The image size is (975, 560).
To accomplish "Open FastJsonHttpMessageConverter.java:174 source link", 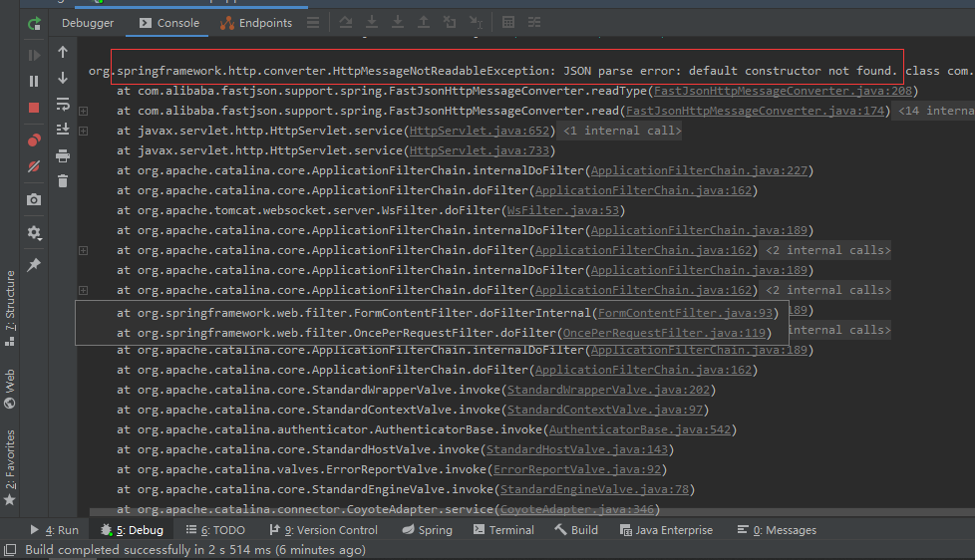I will [x=755, y=111].
